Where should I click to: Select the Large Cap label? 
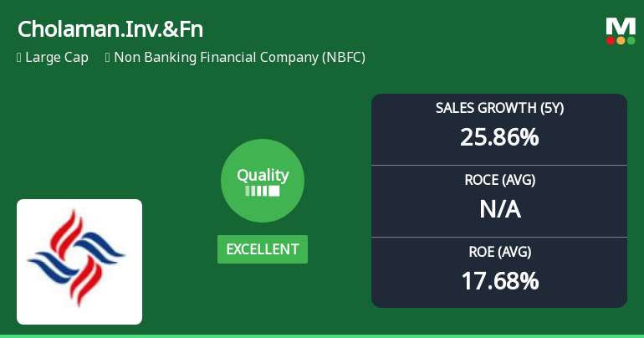57,58
